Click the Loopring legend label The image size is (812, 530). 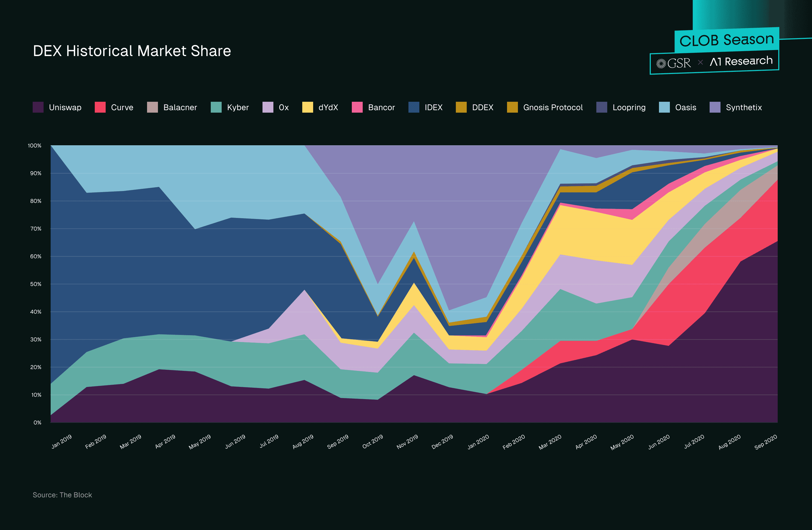[629, 107]
